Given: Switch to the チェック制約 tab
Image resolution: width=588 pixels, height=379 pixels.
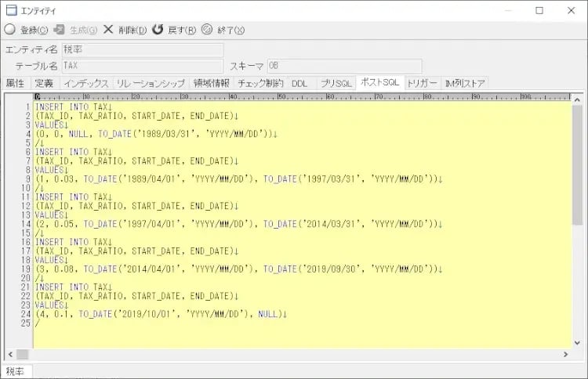Looking at the screenshot, I should (260, 83).
